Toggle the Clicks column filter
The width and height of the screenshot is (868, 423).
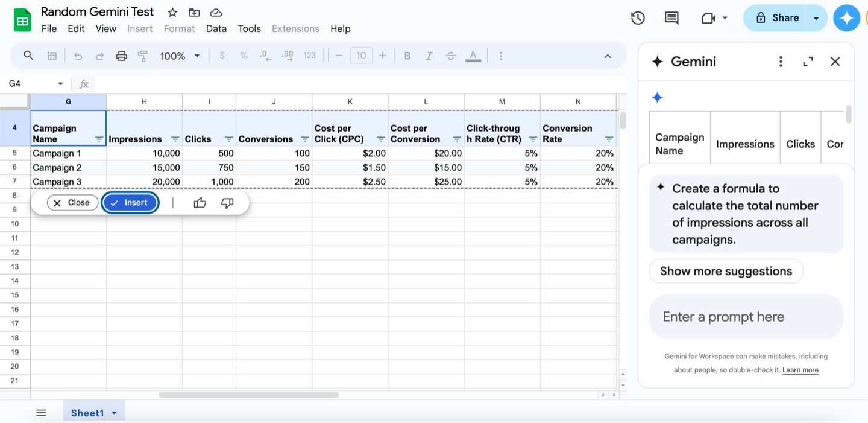pos(228,139)
